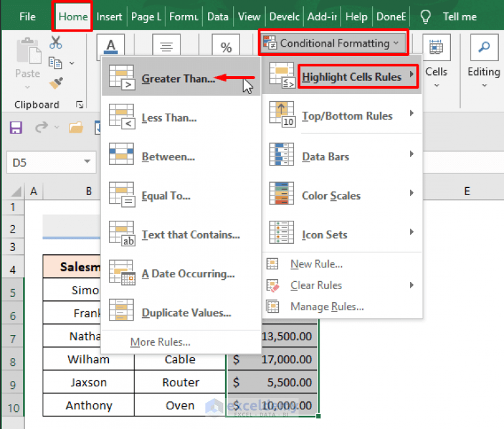Click the Save floppy disk icon
The height and width of the screenshot is (429, 504).
[x=16, y=127]
